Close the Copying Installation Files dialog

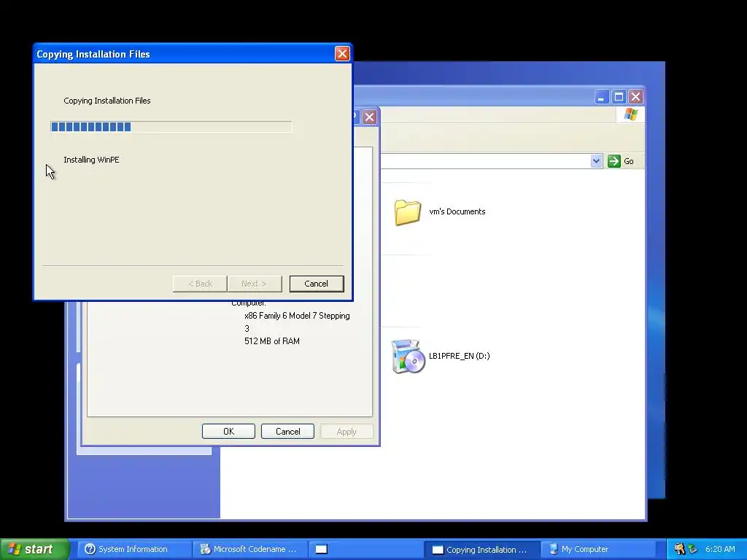coord(342,53)
